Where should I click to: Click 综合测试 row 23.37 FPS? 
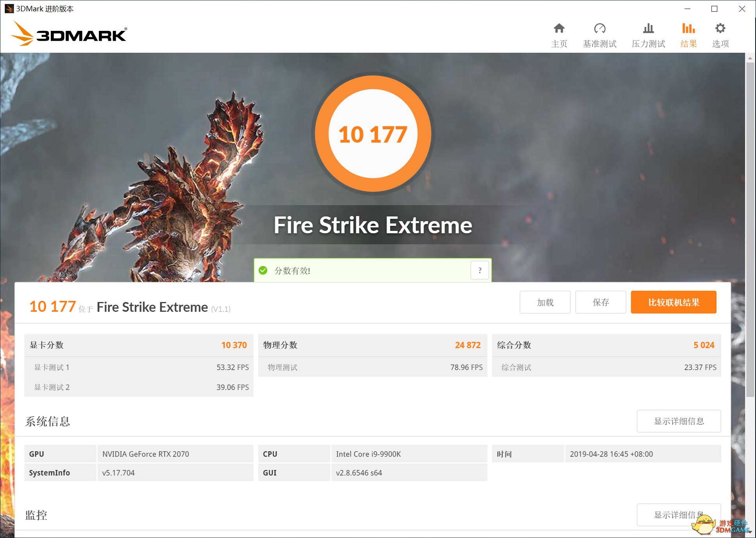pos(606,367)
